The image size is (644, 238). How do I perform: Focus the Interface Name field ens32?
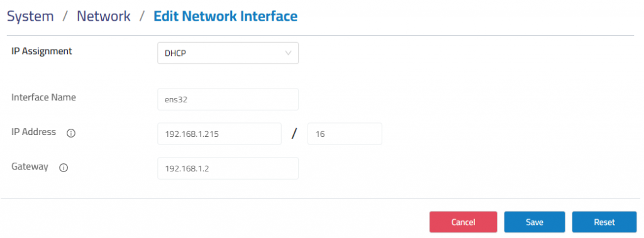pos(228,99)
